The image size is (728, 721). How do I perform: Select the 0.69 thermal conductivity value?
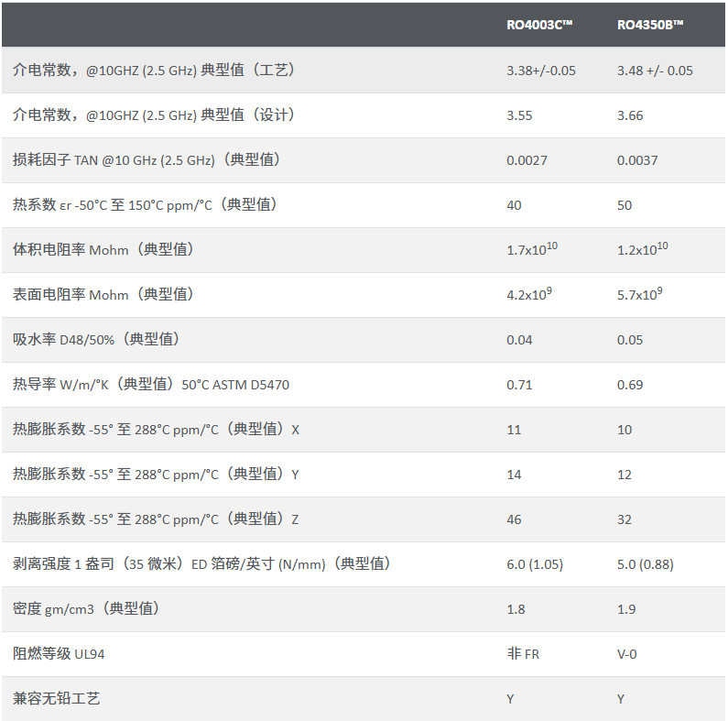click(x=629, y=385)
